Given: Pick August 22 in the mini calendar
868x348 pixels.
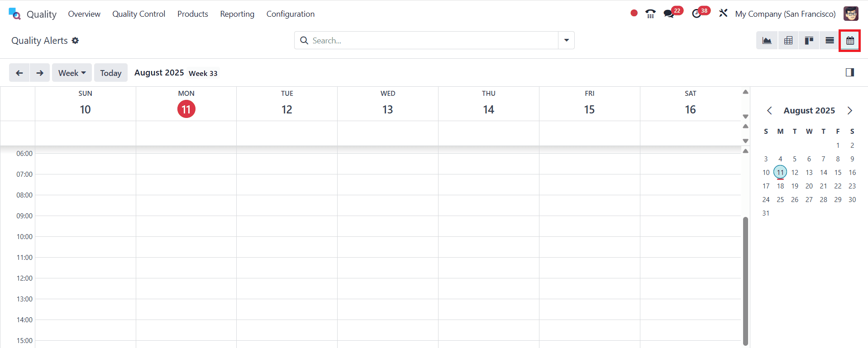Looking at the screenshot, I should tap(838, 186).
